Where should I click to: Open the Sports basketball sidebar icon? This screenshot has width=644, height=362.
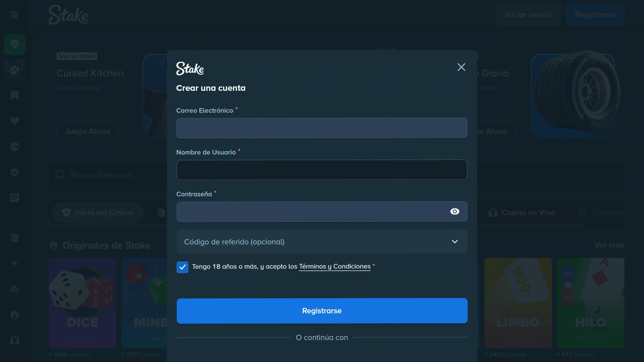click(x=14, y=70)
